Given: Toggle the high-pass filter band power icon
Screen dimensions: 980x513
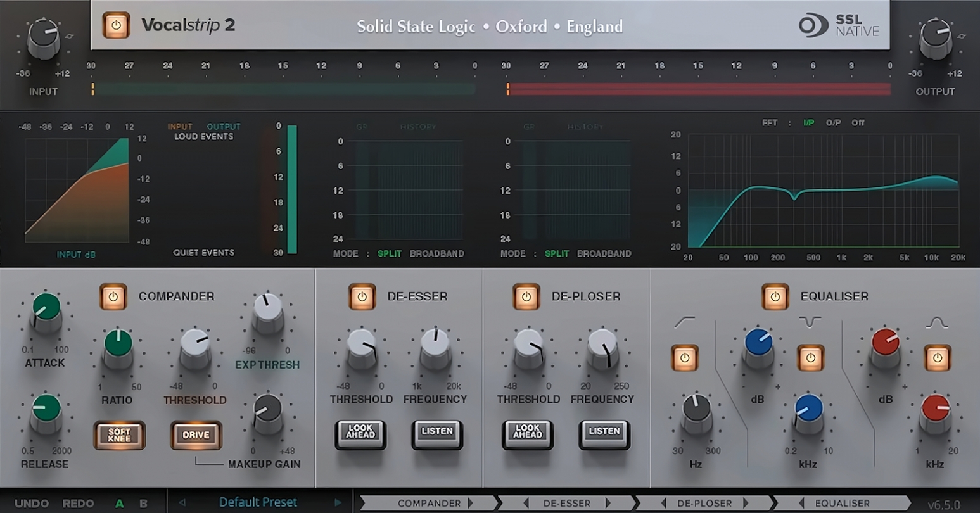Looking at the screenshot, I should pos(684,358).
